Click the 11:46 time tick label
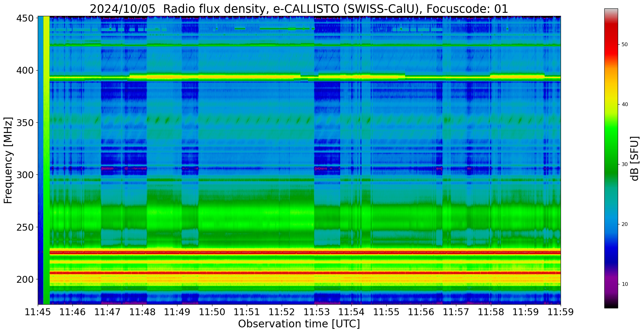The width and height of the screenshot is (644, 333). pyautogui.click(x=73, y=312)
